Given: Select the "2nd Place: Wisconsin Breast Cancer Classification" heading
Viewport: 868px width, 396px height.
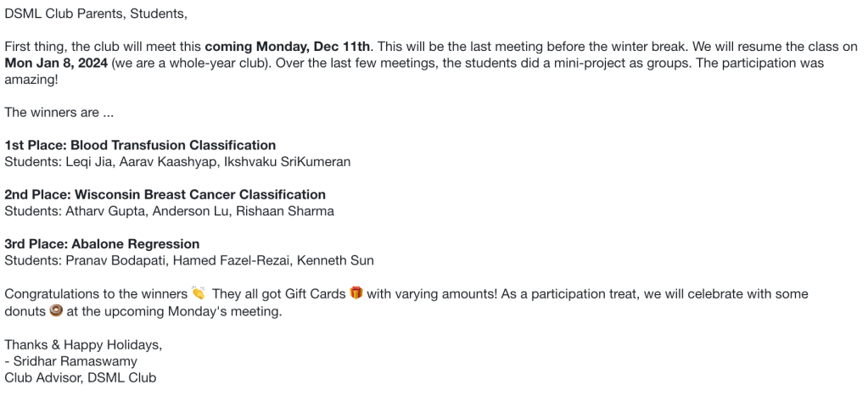Looking at the screenshot, I should [x=165, y=194].
